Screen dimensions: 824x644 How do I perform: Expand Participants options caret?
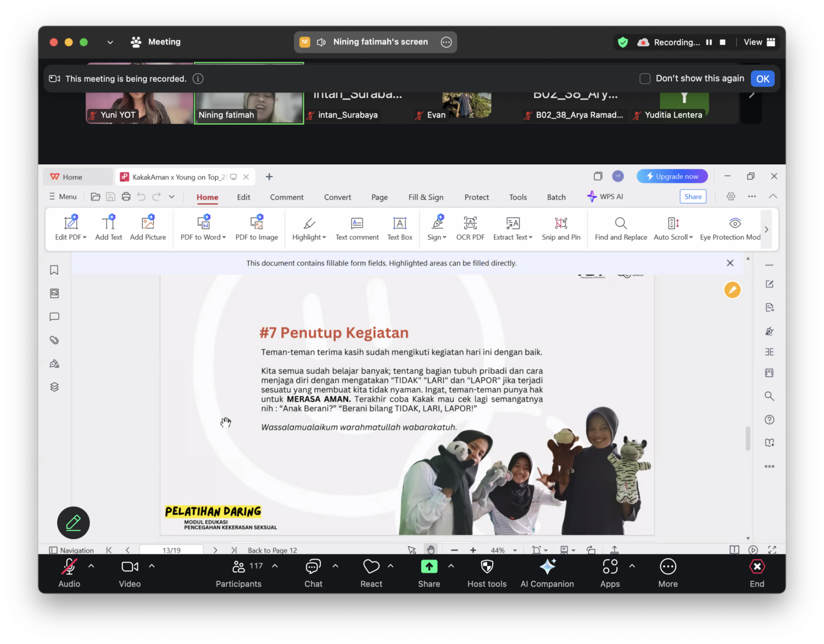[x=275, y=566]
